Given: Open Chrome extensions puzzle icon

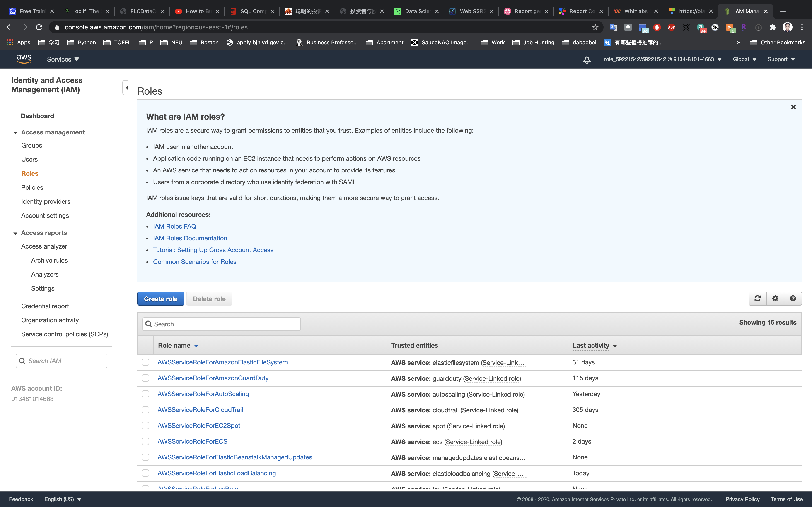Looking at the screenshot, I should [x=773, y=27].
